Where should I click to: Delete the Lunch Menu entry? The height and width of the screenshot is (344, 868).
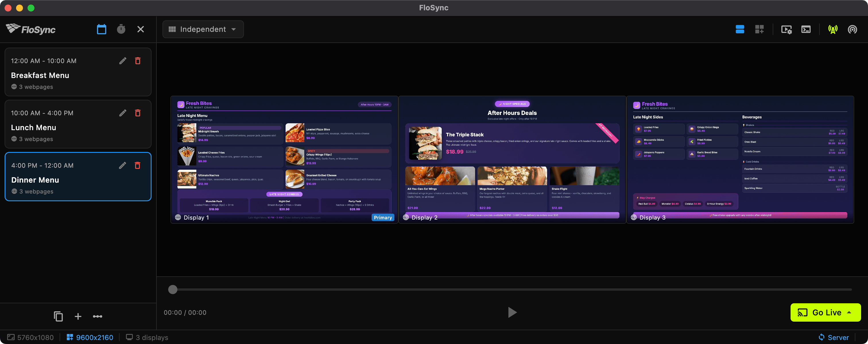(x=137, y=113)
